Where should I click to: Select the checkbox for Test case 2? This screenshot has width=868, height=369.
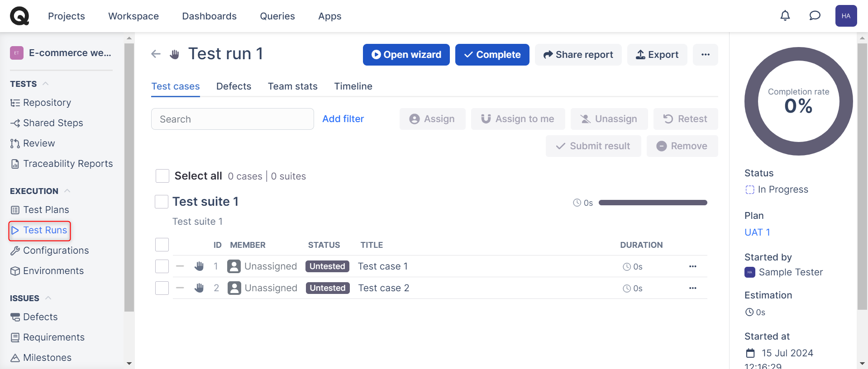point(162,288)
